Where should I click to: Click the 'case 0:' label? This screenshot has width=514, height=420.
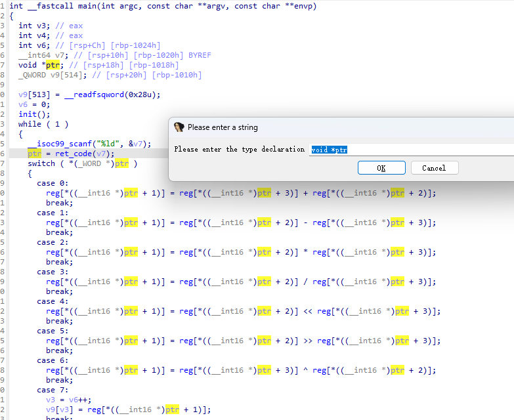coord(53,183)
